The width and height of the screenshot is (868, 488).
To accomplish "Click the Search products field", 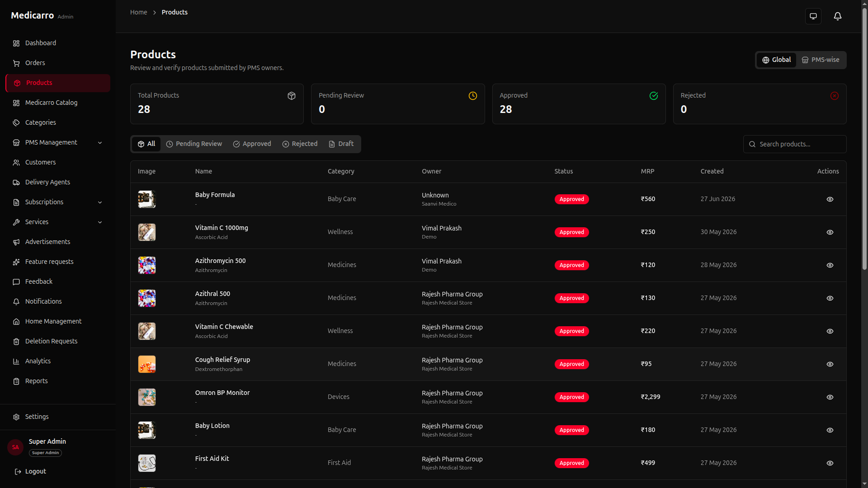I will [795, 144].
